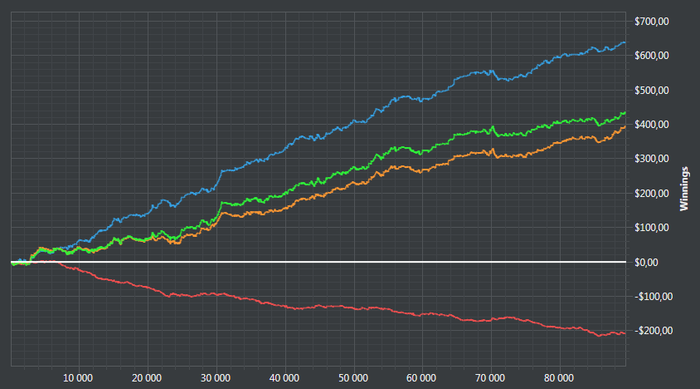Click the green line's right end
Image resolution: width=700 pixels, height=389 pixels.
click(624, 113)
